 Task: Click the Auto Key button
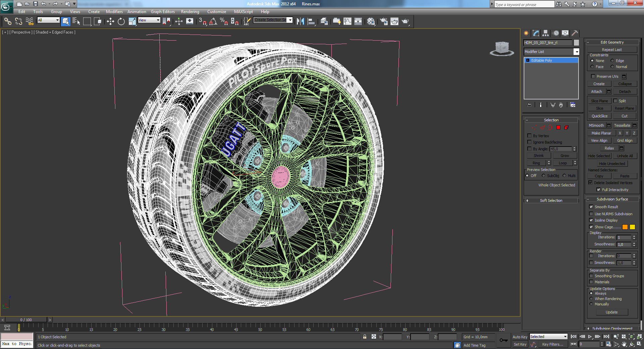pos(520,337)
